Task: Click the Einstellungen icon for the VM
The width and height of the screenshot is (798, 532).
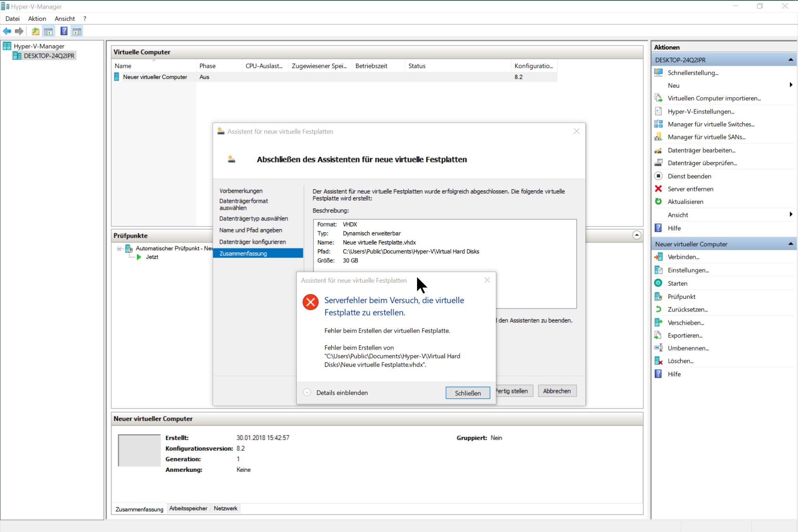Action: pos(658,270)
